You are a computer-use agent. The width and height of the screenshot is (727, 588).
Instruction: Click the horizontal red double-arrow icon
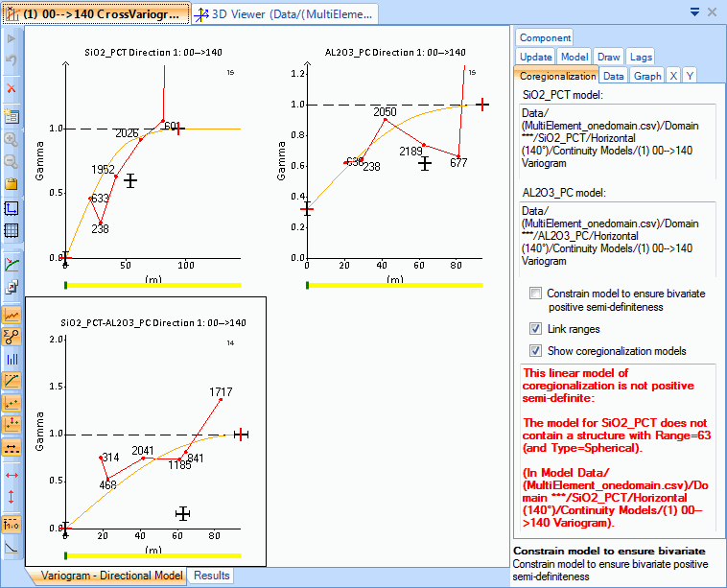12,475
